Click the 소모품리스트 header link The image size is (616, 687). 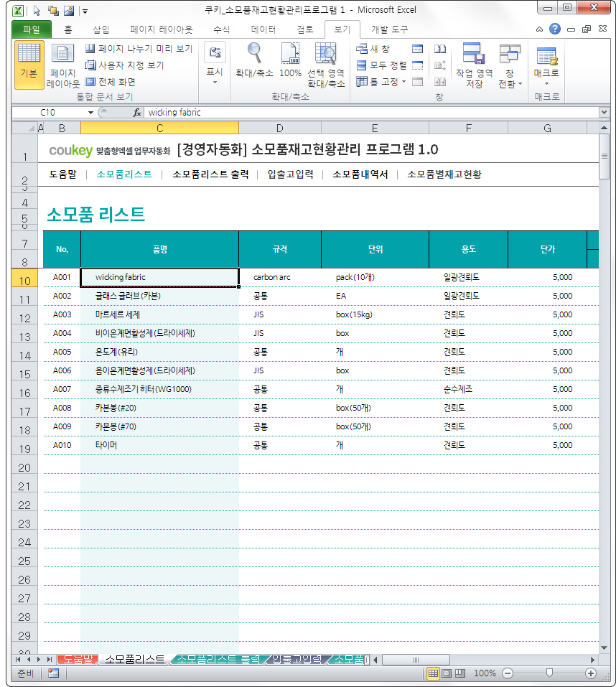[124, 174]
